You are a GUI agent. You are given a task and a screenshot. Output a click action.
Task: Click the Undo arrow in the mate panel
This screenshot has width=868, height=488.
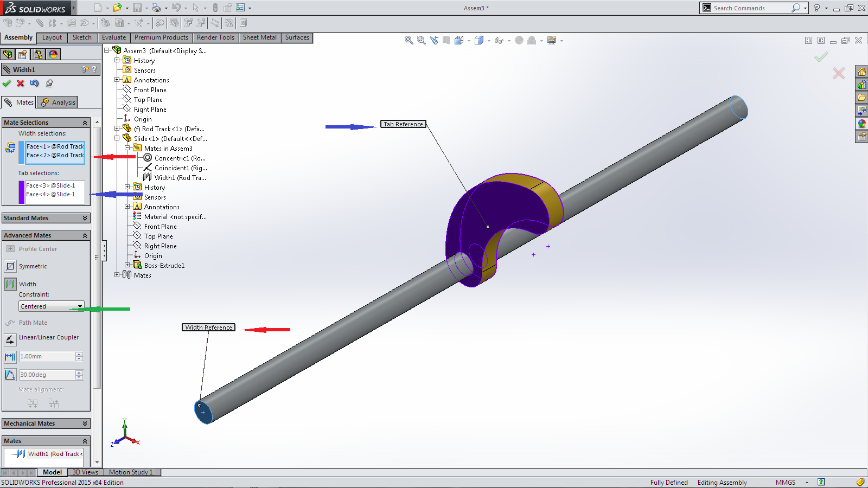[x=35, y=84]
